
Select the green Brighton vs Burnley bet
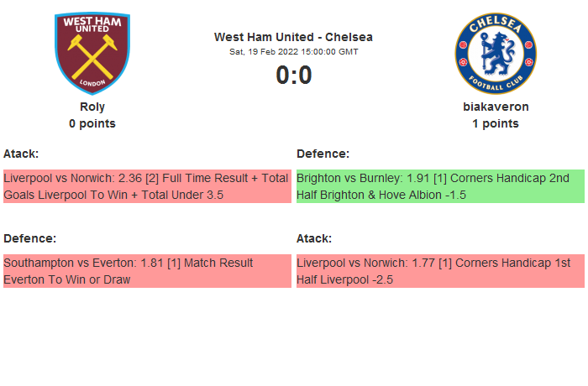440,186
